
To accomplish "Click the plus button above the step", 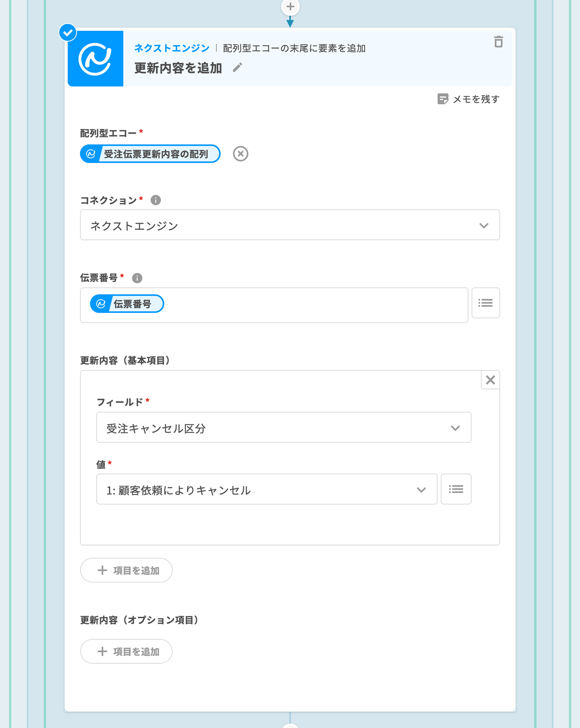I will click(x=290, y=7).
